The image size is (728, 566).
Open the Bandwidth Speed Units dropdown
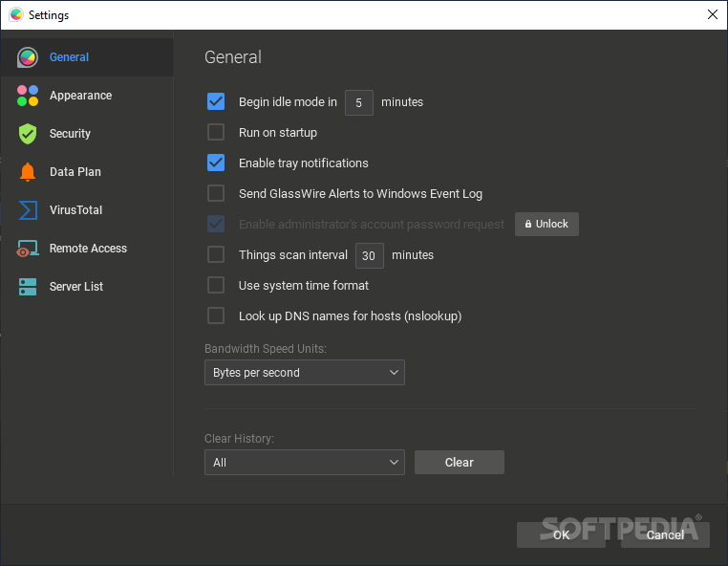coord(305,372)
